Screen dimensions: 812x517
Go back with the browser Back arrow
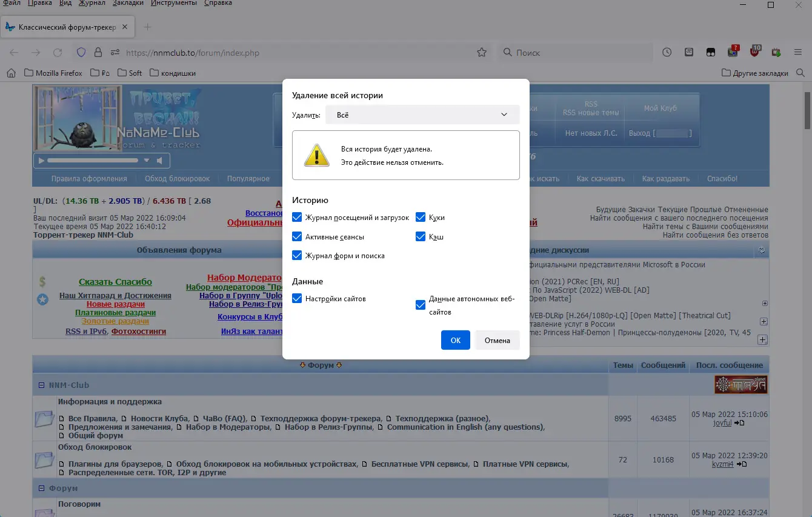click(x=14, y=53)
